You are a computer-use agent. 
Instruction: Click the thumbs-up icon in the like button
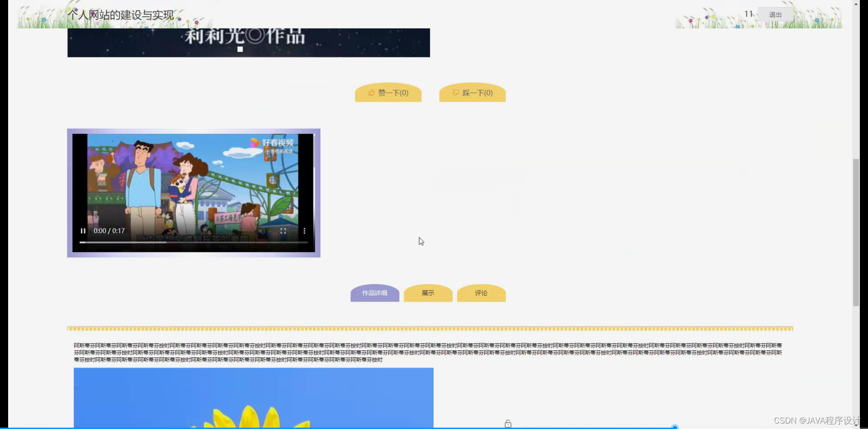[372, 93]
